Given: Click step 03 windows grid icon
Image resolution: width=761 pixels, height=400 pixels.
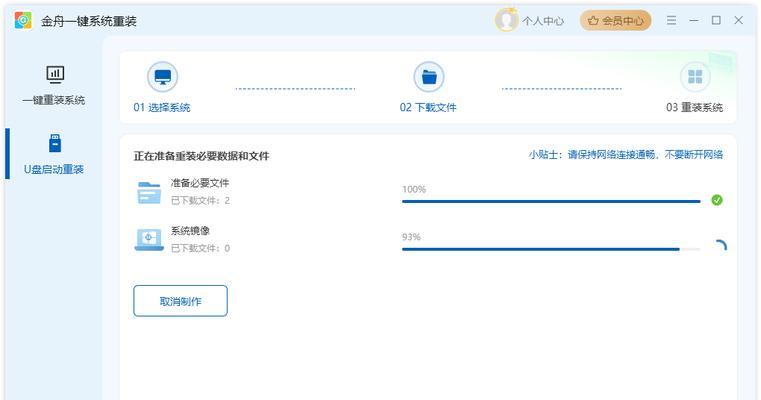Looking at the screenshot, I should 695,77.
